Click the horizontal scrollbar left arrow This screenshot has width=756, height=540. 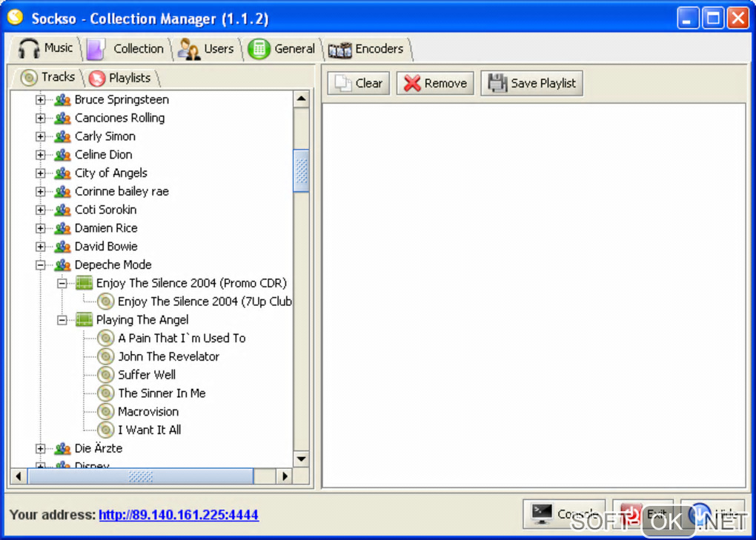(x=19, y=476)
